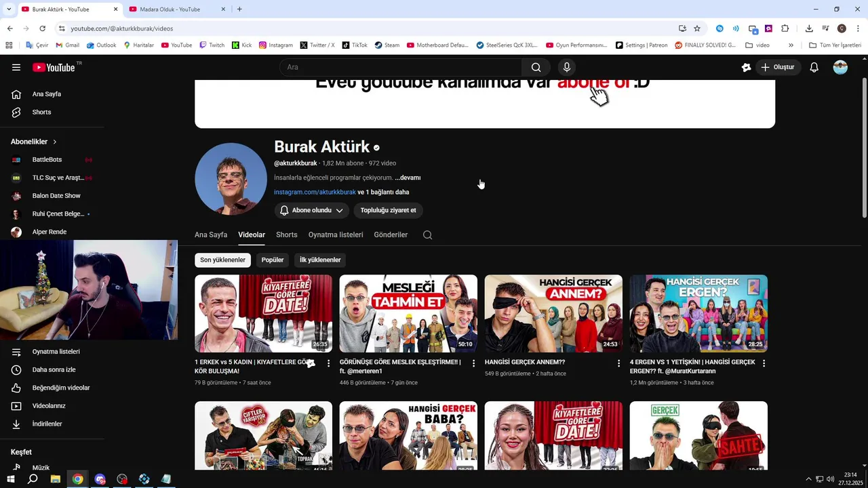Open the YouTube hamburger guide menu
Viewport: 868px width, 488px height.
point(16,67)
